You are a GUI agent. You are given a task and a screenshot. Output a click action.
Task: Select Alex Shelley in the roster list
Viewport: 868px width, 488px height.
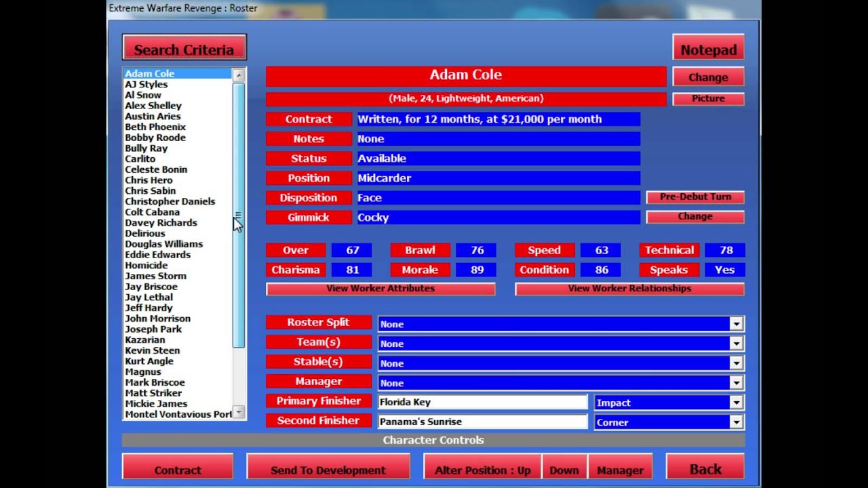(153, 106)
